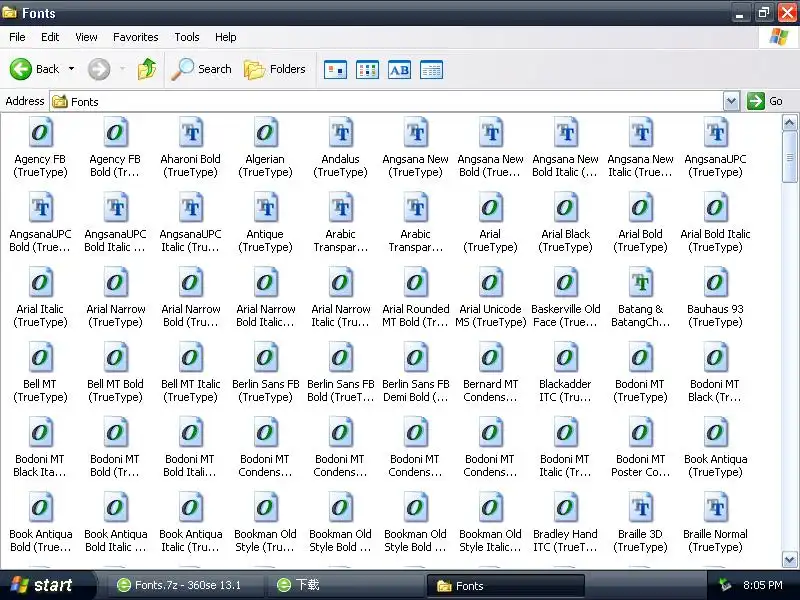Viewport: 800px width, 600px height.
Task: Switch to List view icon
Action: tap(367, 70)
